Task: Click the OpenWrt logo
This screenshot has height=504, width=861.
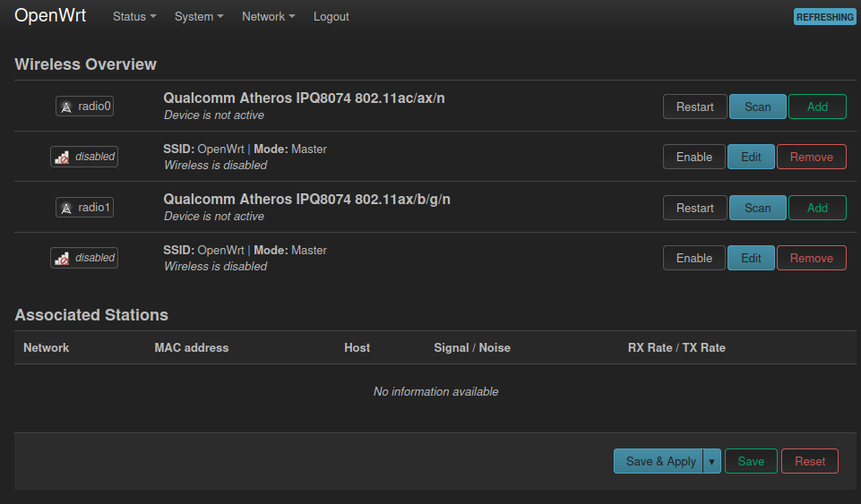Action: click(50, 16)
